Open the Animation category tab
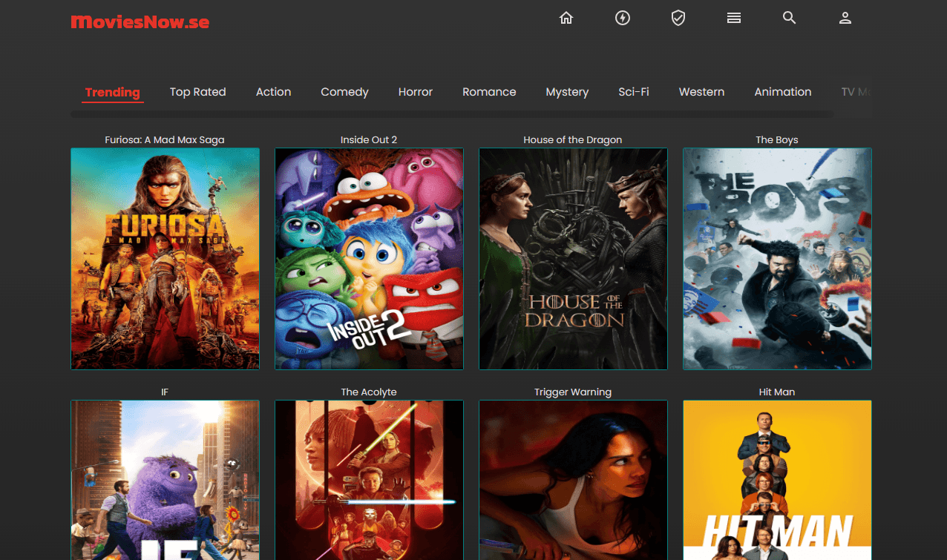This screenshot has width=947, height=560. pyautogui.click(x=782, y=92)
